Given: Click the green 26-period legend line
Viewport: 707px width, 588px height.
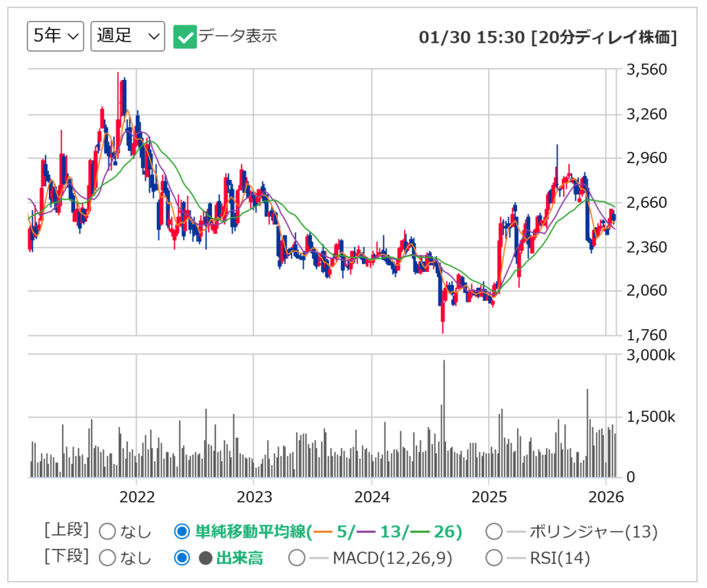Looking at the screenshot, I should pyautogui.click(x=420, y=531).
